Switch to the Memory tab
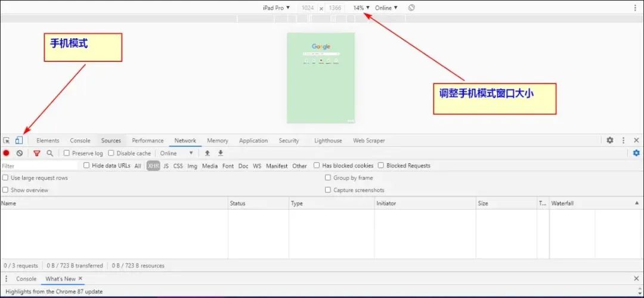Viewport: 644px width, 298px height. click(218, 141)
